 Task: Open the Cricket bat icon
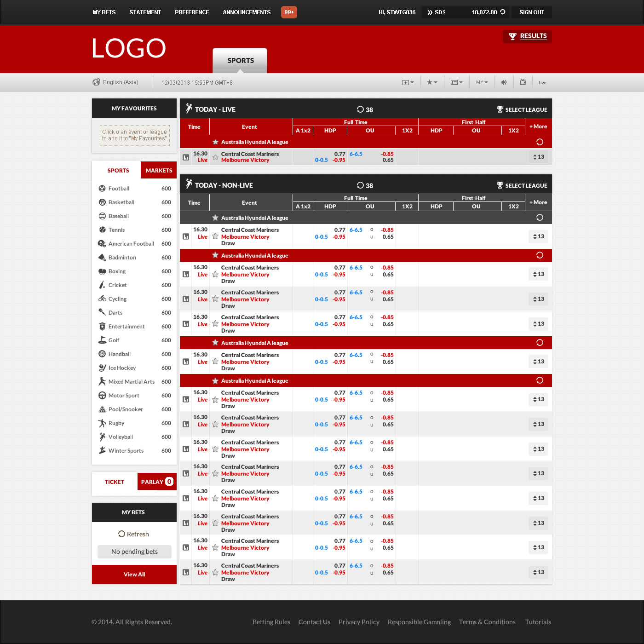pos(102,285)
